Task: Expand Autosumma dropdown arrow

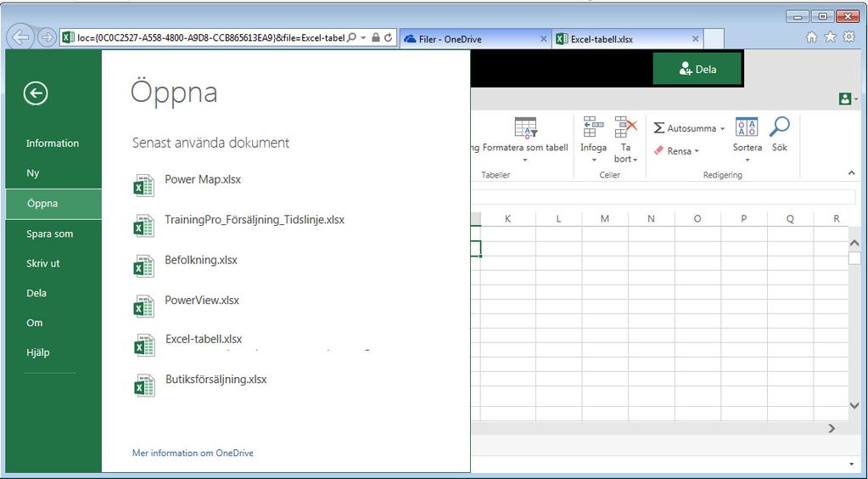Action: (722, 128)
